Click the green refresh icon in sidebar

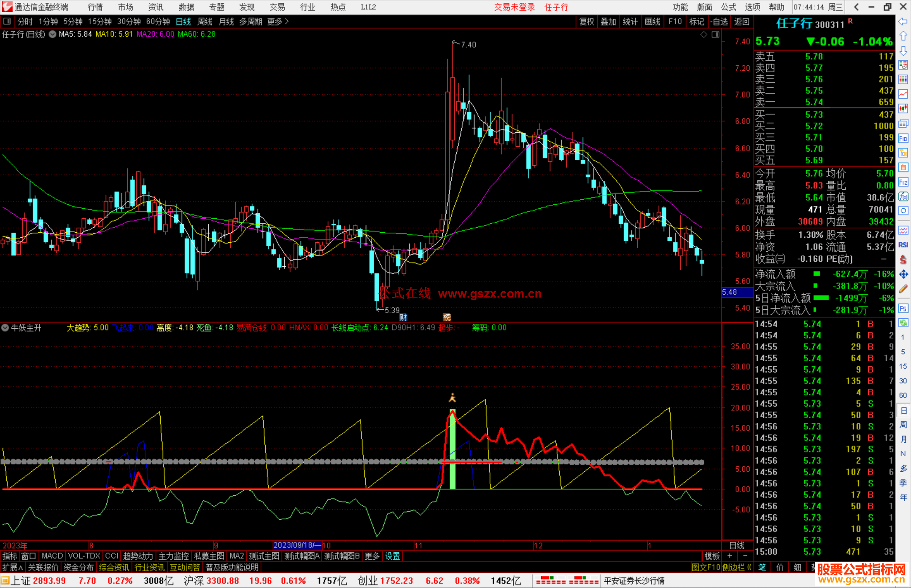[903, 323]
